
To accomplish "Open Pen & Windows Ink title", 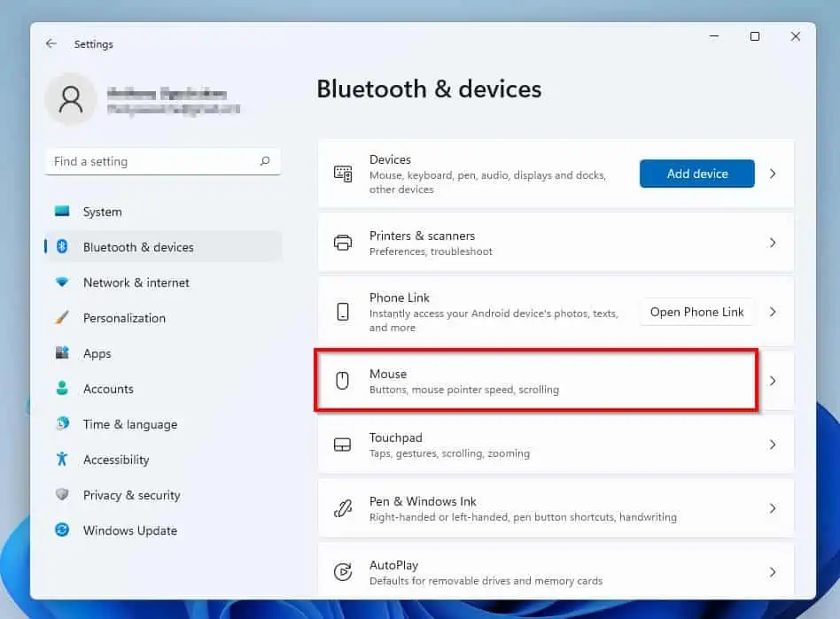I will 423,501.
